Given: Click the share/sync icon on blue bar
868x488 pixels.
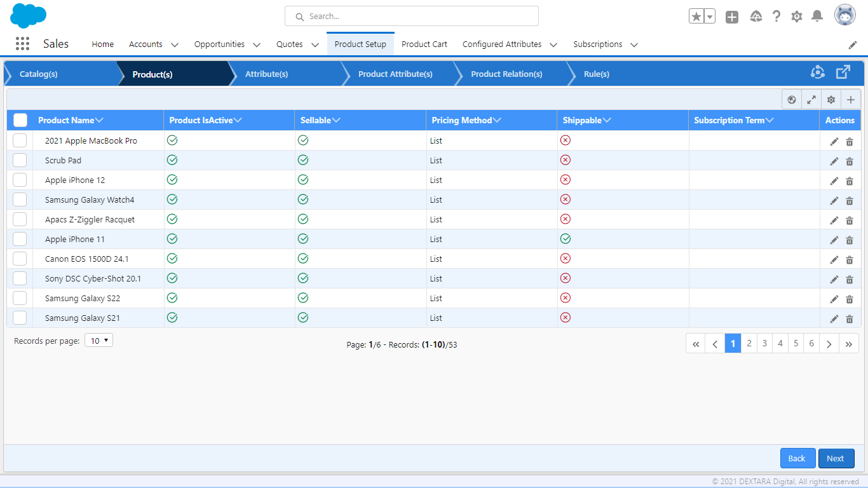Looking at the screenshot, I should (x=817, y=72).
